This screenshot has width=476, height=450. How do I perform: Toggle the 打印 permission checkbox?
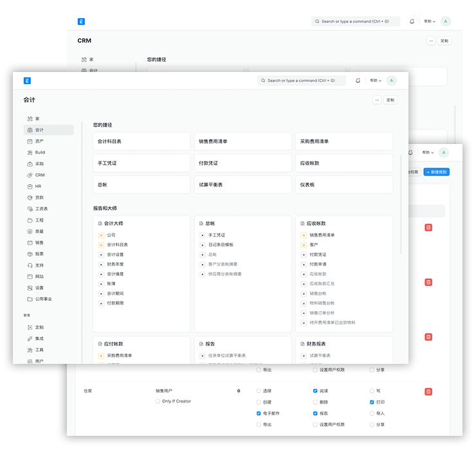[372, 402]
